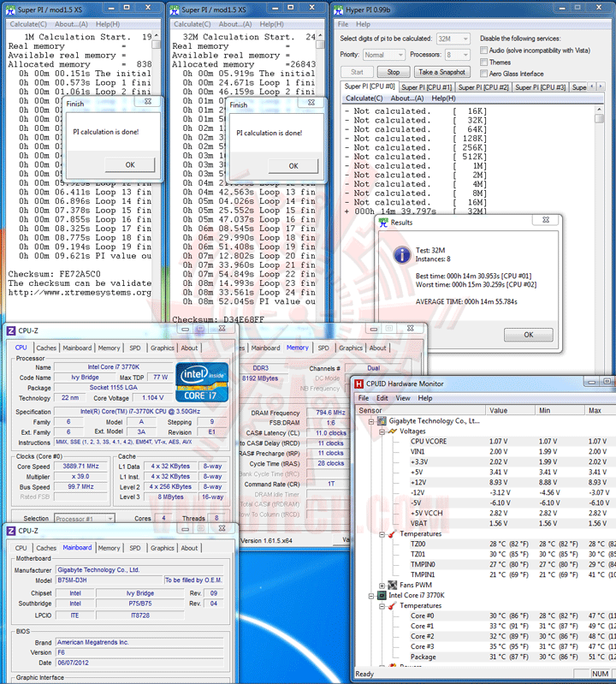Viewport: 616px width, 684px height.
Task: Click the Stop button in Hyper PI
Action: [394, 72]
